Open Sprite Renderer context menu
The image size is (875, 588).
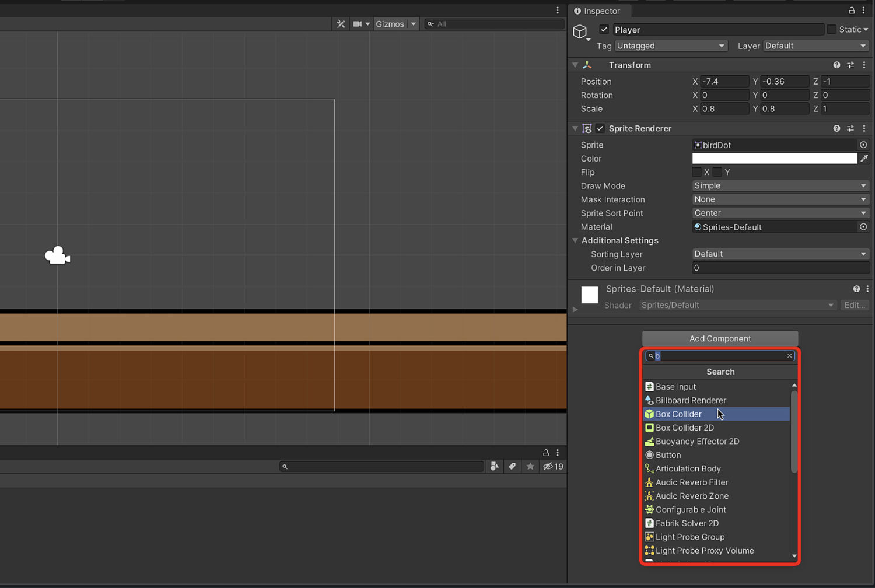tap(864, 129)
